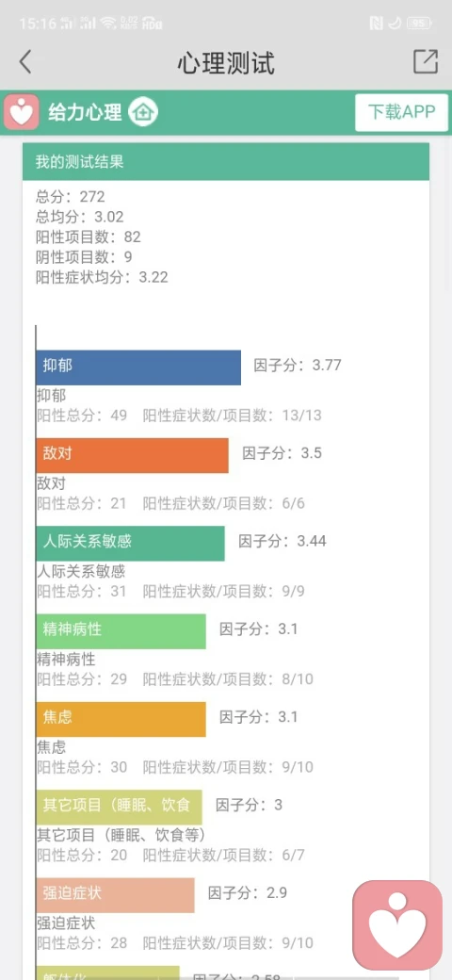Image resolution: width=452 pixels, height=980 pixels.
Task: Tap the 心理测试 page title
Action: pyautogui.click(x=226, y=62)
